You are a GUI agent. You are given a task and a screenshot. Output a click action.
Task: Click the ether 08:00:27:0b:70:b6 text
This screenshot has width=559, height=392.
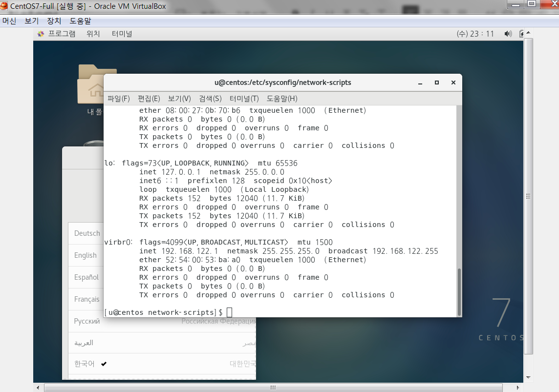(x=190, y=110)
